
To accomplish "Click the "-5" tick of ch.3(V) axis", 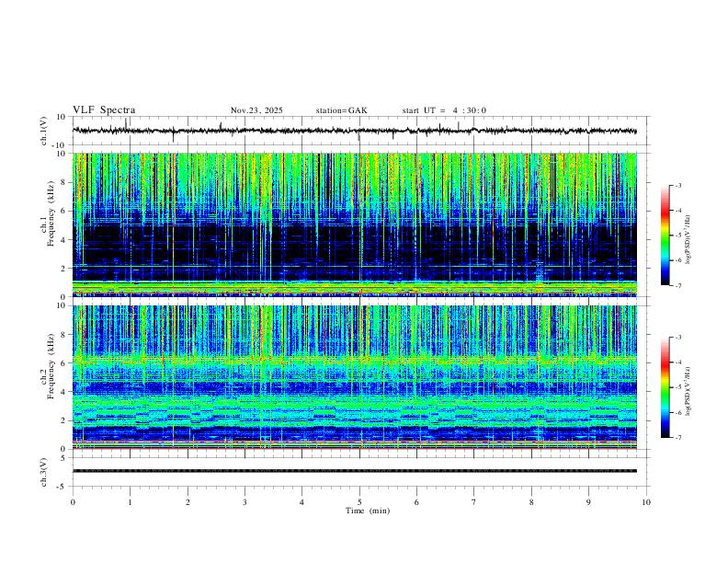I will click(x=63, y=487).
